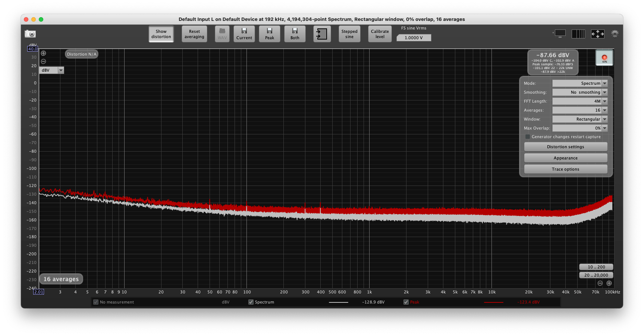Click the Stepped sine button

coord(349,34)
